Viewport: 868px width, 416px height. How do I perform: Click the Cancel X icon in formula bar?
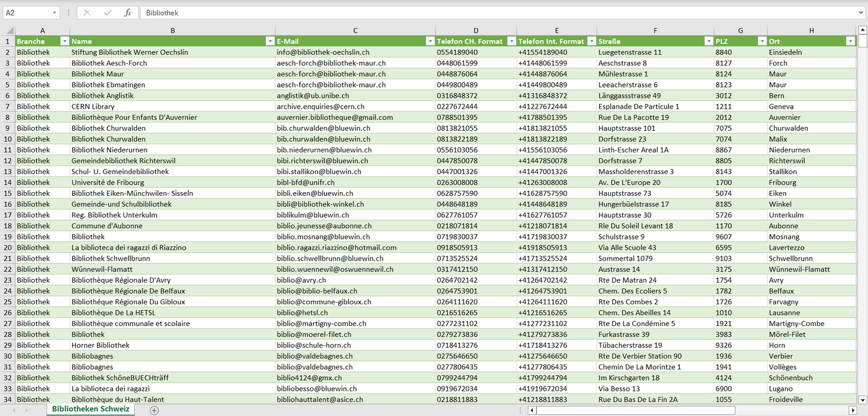pos(87,13)
